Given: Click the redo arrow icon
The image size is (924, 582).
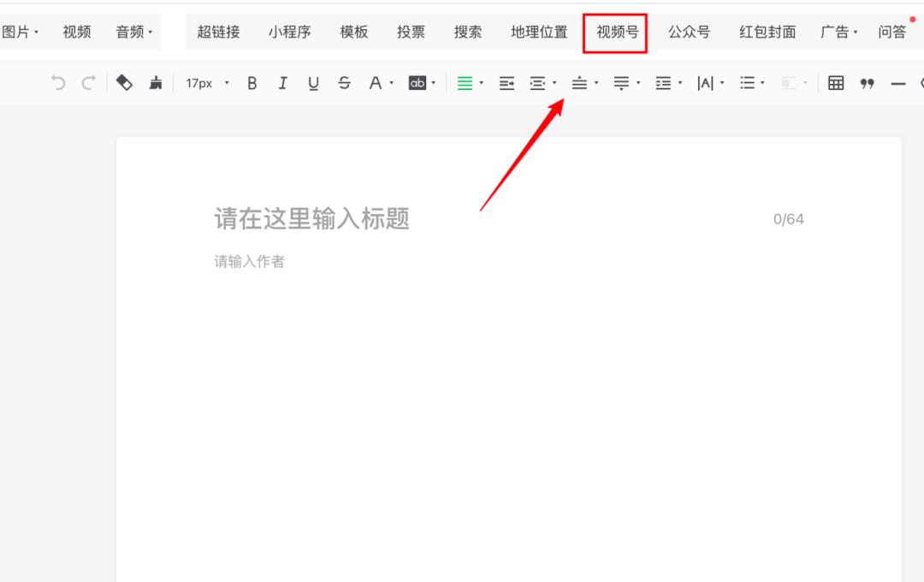Looking at the screenshot, I should [88, 83].
